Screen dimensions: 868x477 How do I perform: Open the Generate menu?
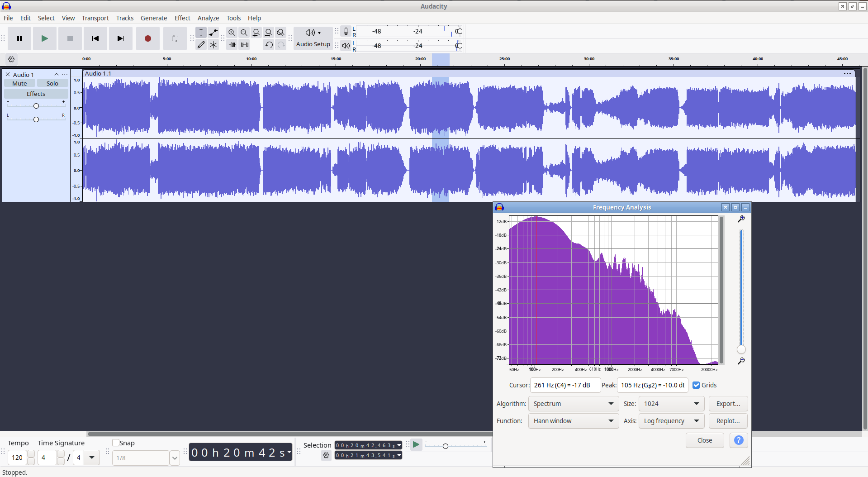click(x=154, y=18)
